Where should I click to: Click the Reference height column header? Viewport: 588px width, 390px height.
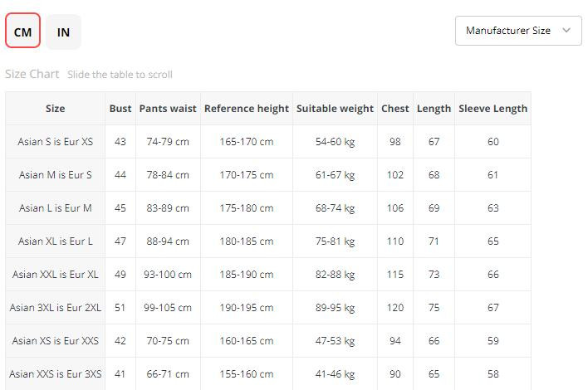tap(247, 109)
